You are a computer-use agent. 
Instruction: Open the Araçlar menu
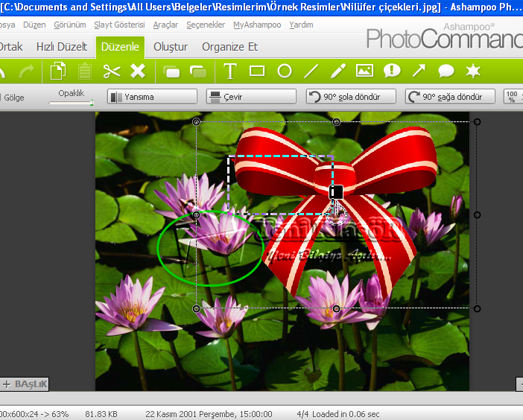click(x=165, y=25)
